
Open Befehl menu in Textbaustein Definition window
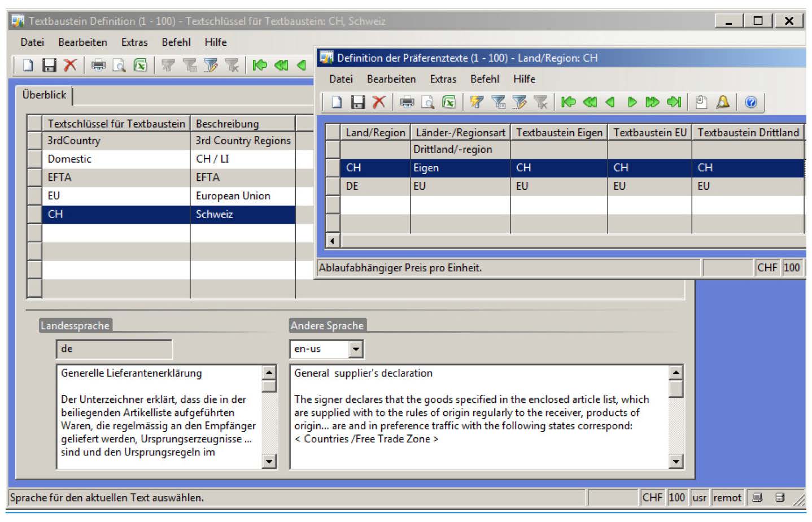(176, 42)
